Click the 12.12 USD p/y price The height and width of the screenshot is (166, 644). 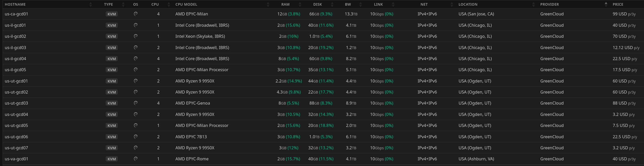(x=626, y=48)
